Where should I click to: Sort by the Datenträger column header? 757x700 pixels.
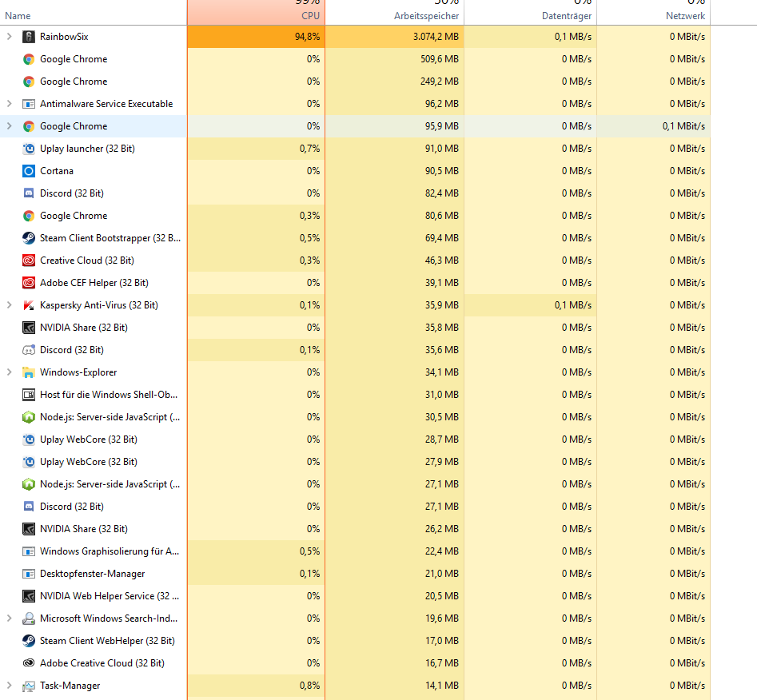click(x=530, y=13)
